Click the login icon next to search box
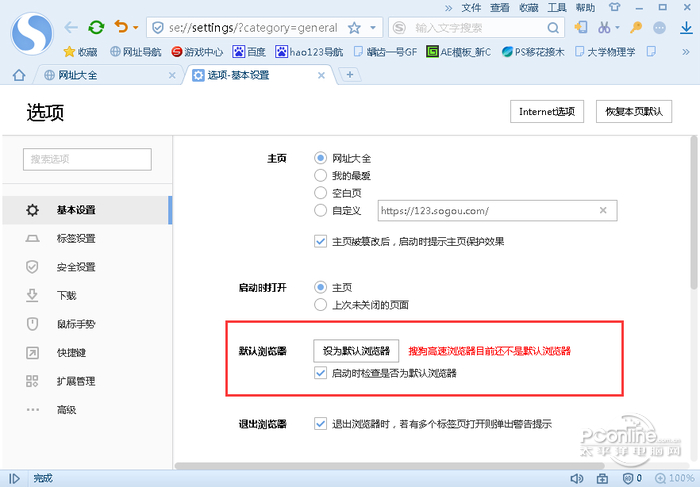Image resolution: width=700 pixels, height=487 pixels. 581,28
